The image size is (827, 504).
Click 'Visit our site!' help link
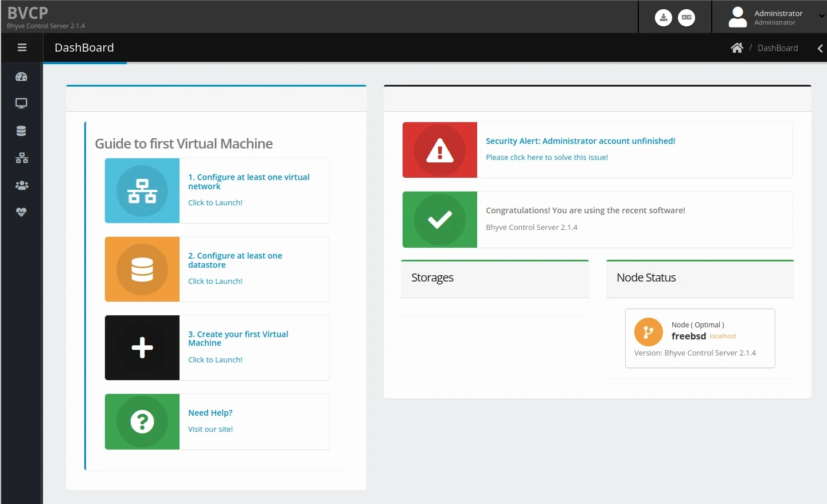tap(210, 429)
